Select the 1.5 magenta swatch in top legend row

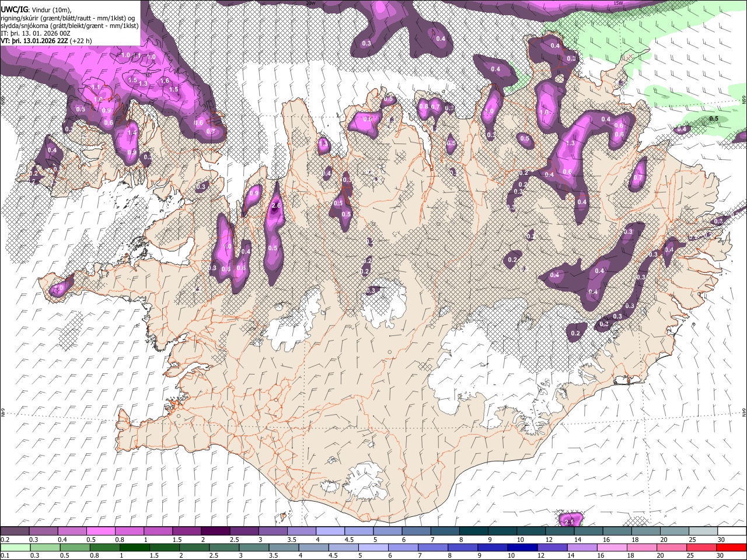[x=186, y=531]
